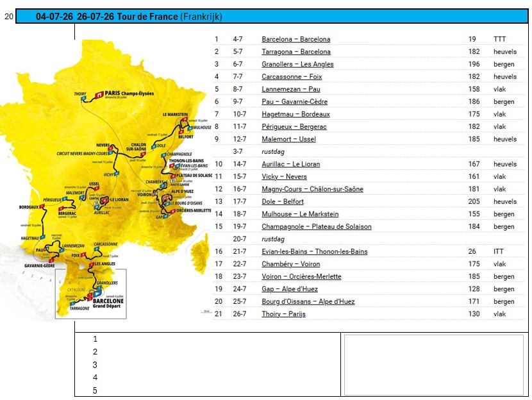The width and height of the screenshot is (532, 400).
Task: Open the Tarragona – Barcelona stage link
Action: [x=295, y=52]
